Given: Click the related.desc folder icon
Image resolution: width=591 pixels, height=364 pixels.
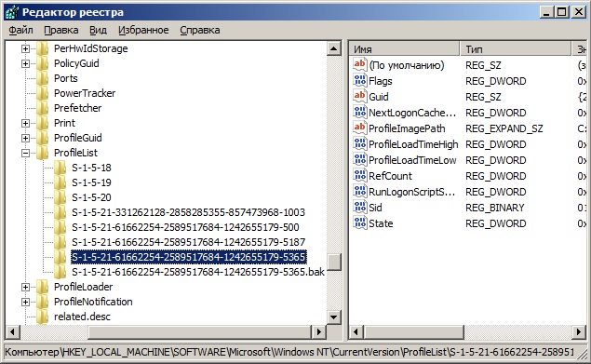Looking at the screenshot, I should (43, 317).
